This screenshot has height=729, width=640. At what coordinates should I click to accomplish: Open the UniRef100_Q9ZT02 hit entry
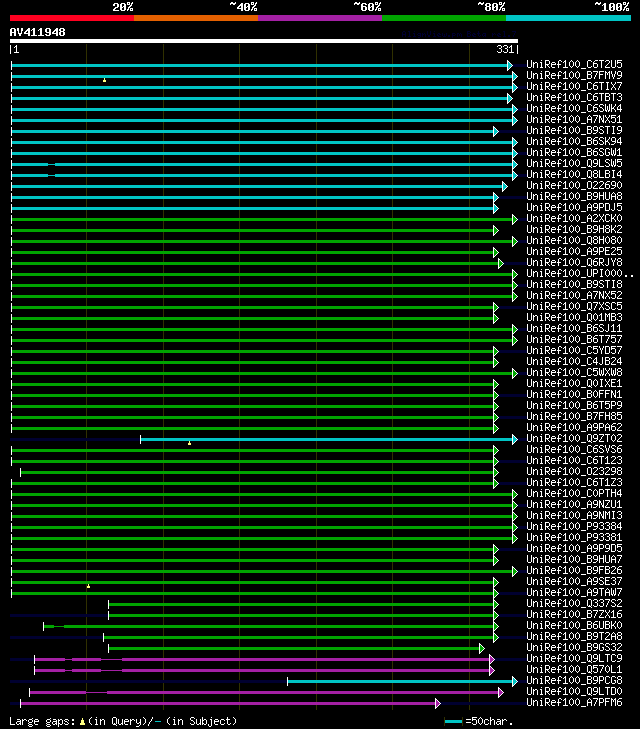pos(574,438)
